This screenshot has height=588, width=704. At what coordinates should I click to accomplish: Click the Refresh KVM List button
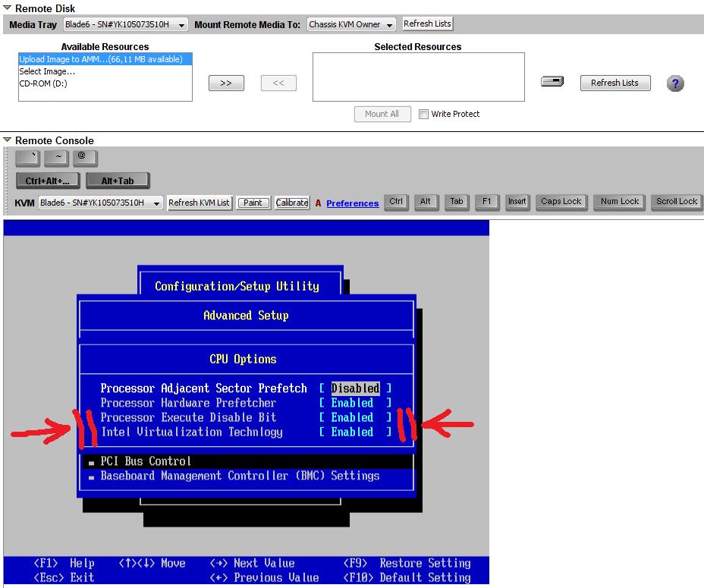point(199,203)
